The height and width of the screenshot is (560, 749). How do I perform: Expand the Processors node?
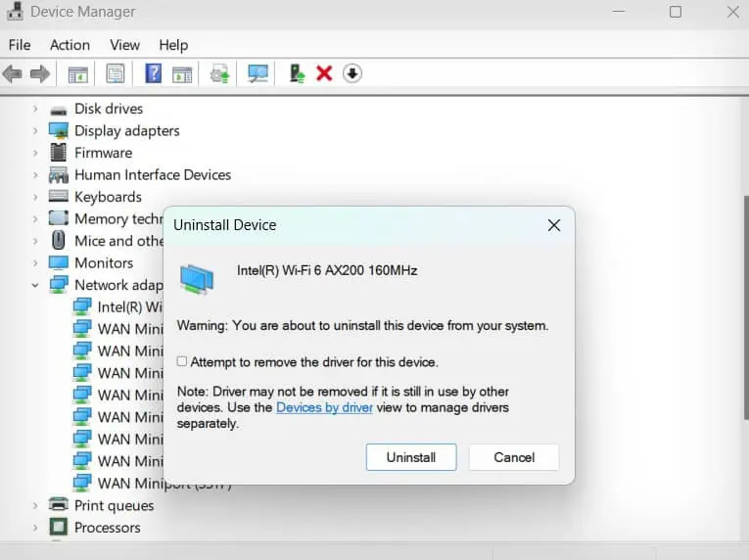(x=35, y=528)
